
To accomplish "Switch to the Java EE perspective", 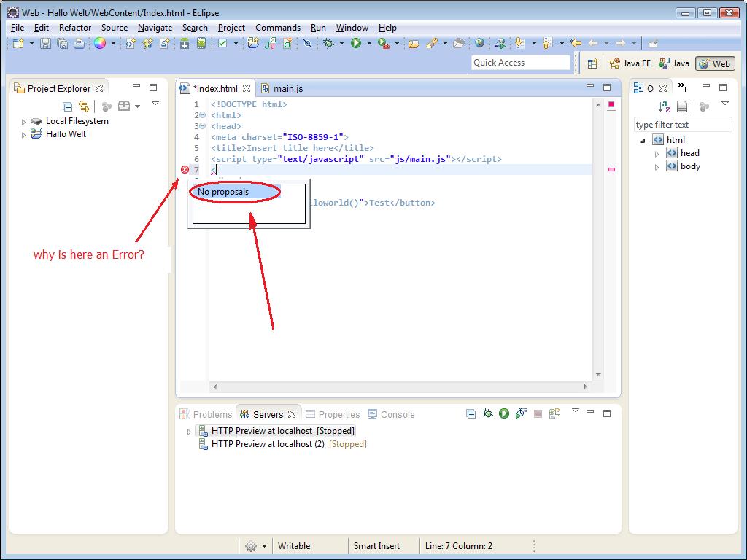I will click(630, 63).
